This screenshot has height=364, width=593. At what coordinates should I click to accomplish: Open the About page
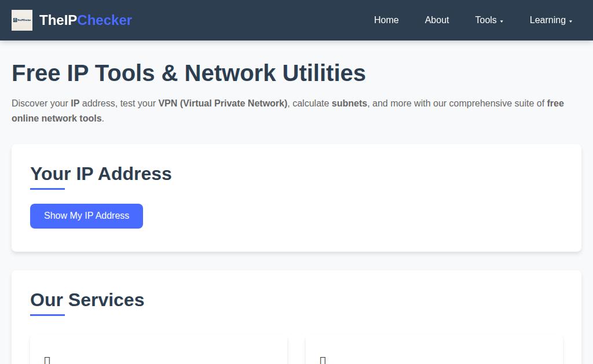pyautogui.click(x=437, y=20)
